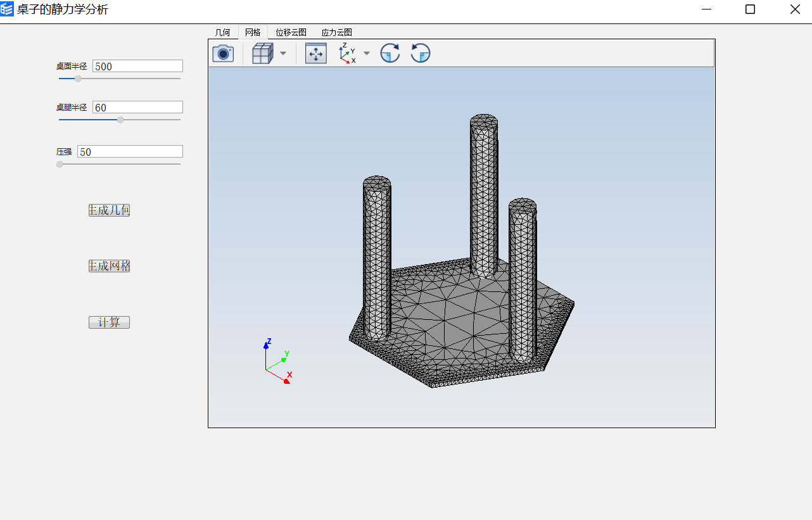
Task: Click the rotate counterclockwise icon
Action: 421,53
